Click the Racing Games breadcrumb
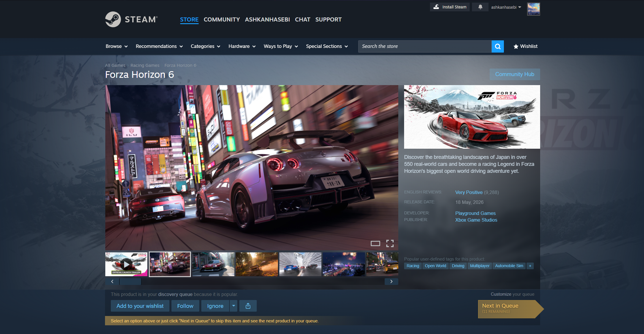Image resolution: width=644 pixels, height=334 pixels. pos(145,65)
